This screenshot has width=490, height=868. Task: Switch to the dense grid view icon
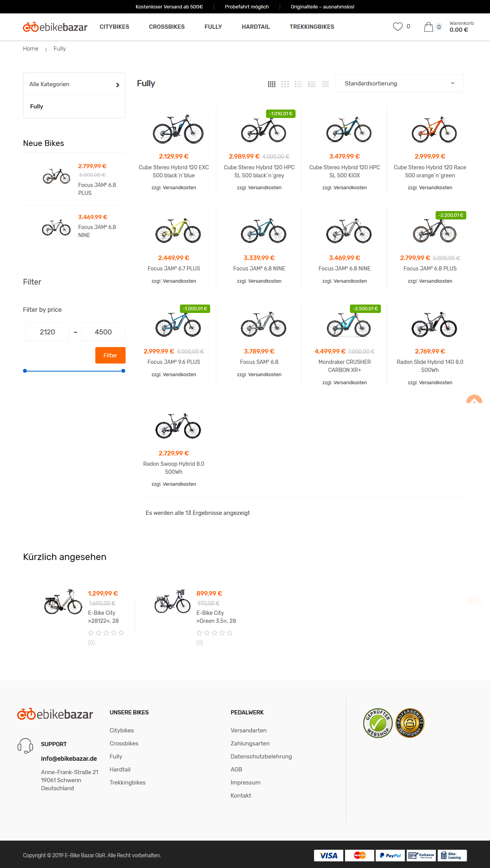click(x=271, y=84)
